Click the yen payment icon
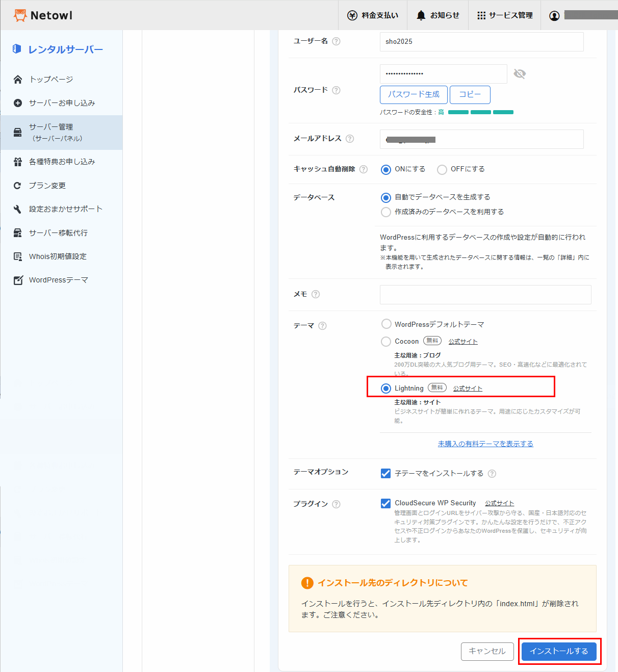Screen dimensions: 618x672 point(352,15)
